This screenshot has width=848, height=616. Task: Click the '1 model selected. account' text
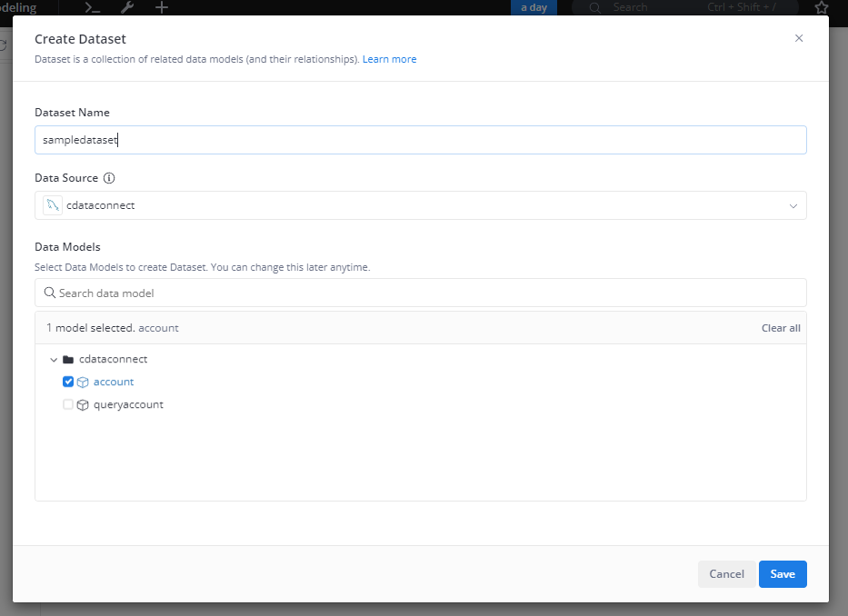click(113, 328)
